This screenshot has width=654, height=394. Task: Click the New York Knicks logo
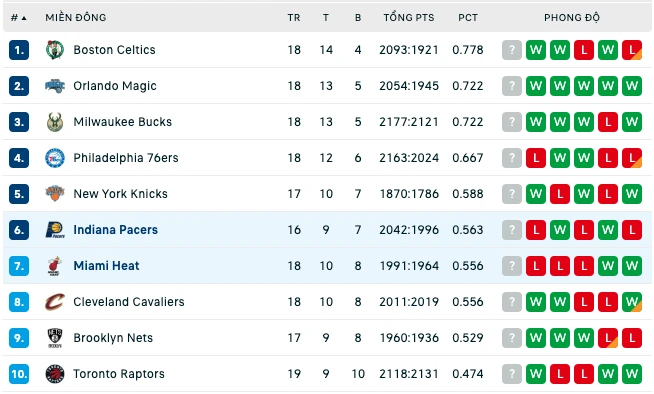tap(55, 194)
